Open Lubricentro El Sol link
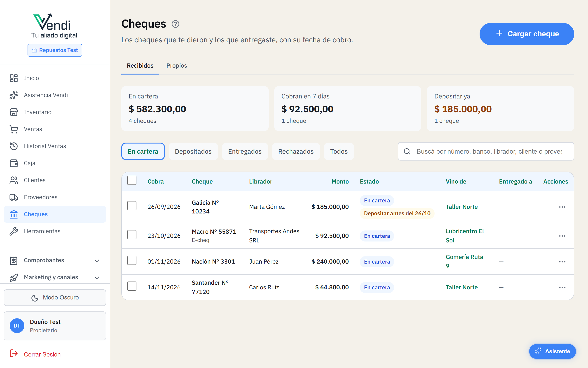588x368 pixels. 465,236
